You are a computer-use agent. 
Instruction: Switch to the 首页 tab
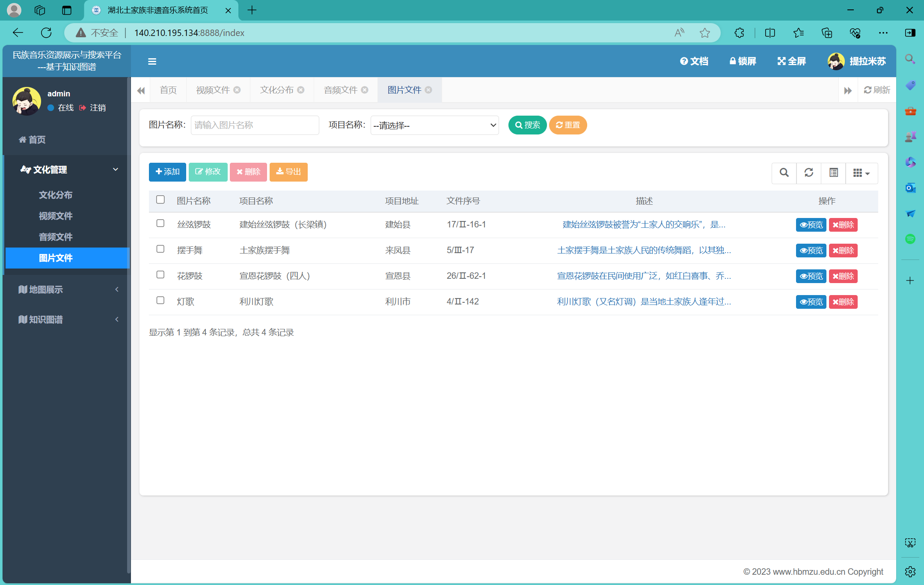pyautogui.click(x=168, y=90)
